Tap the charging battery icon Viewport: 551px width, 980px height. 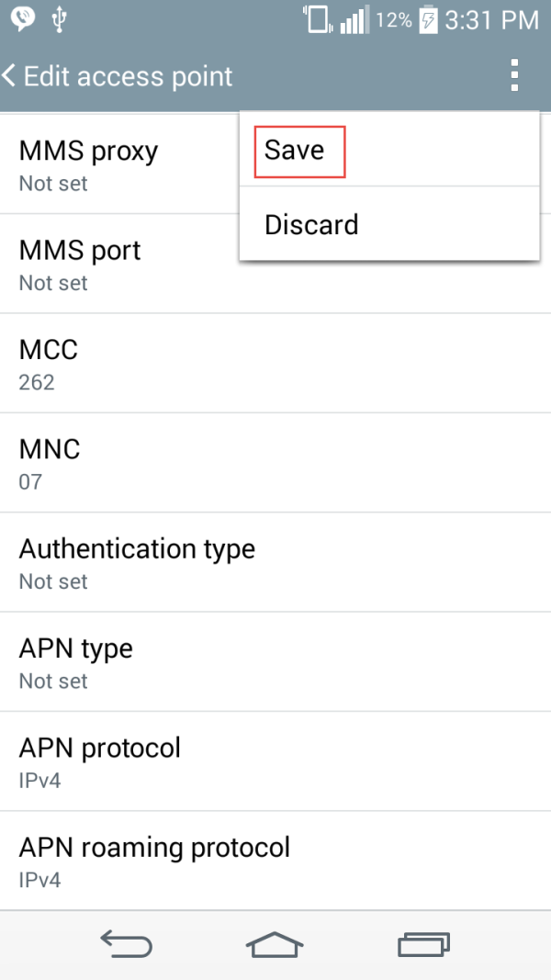click(x=428, y=20)
